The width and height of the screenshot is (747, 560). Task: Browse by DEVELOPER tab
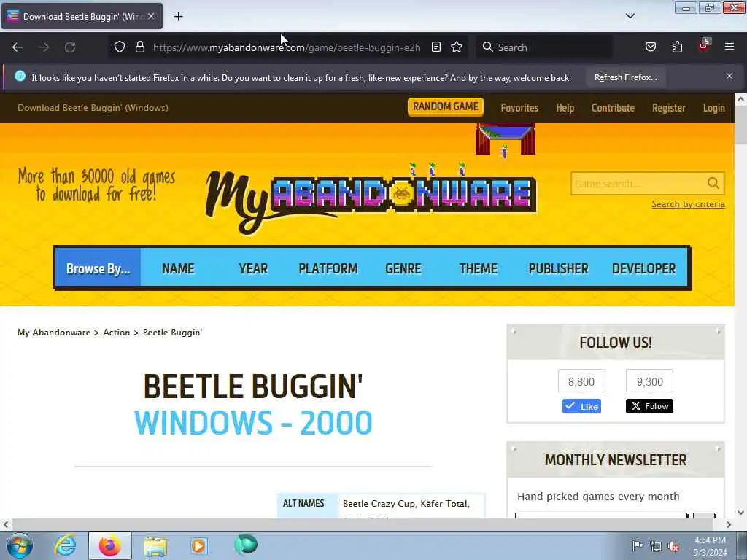coord(643,268)
